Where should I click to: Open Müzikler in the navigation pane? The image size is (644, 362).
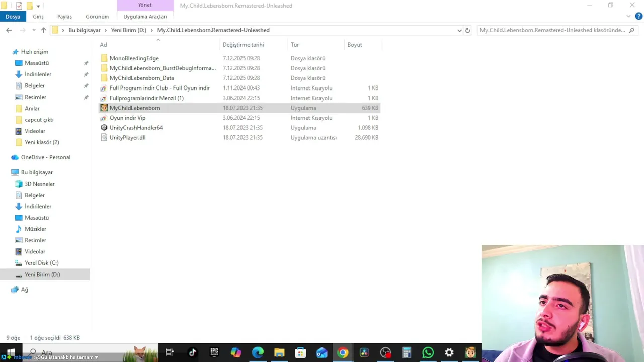click(x=35, y=229)
